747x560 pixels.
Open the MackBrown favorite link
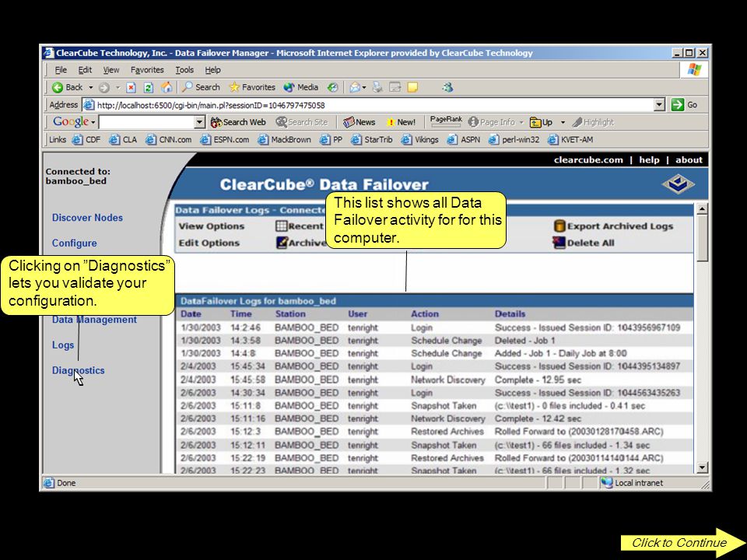(285, 139)
